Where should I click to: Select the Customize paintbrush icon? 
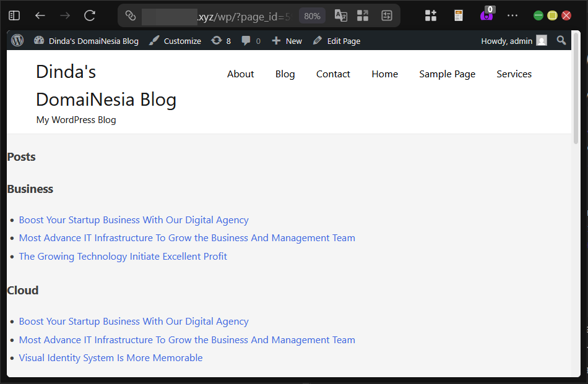tap(153, 40)
